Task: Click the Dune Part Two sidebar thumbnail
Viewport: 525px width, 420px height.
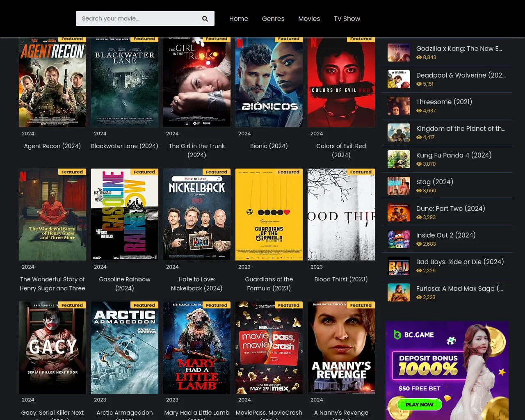Action: coord(399,212)
